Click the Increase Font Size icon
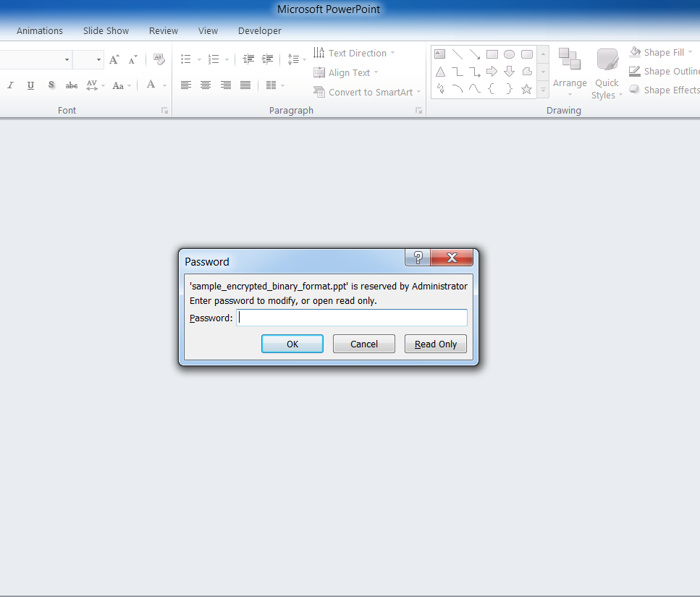Screen dimensions: 700x597 (114, 60)
